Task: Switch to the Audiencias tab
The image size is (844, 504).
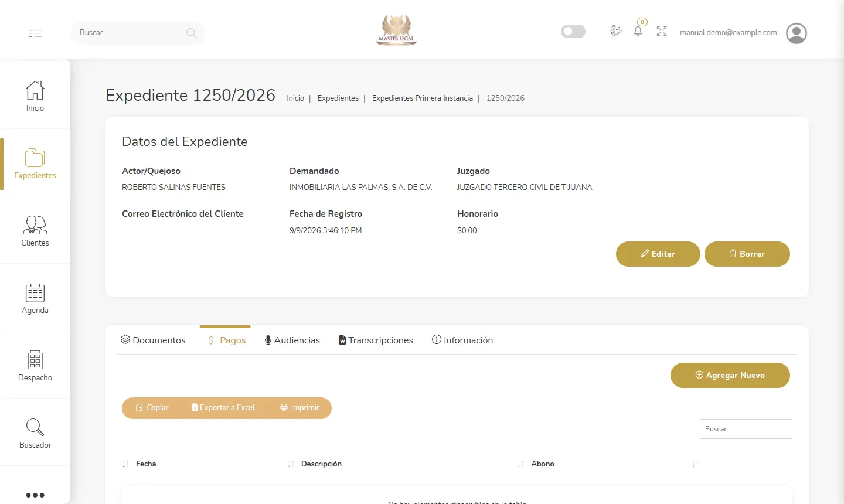Action: [292, 340]
